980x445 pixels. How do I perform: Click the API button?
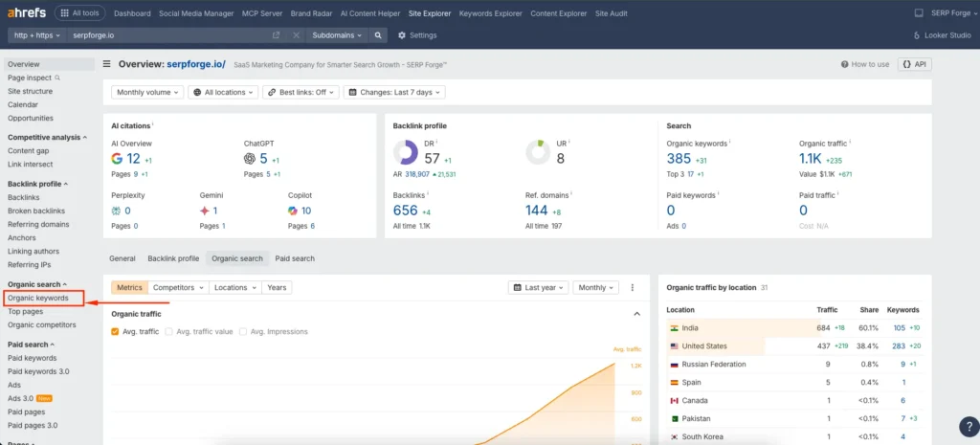(916, 64)
